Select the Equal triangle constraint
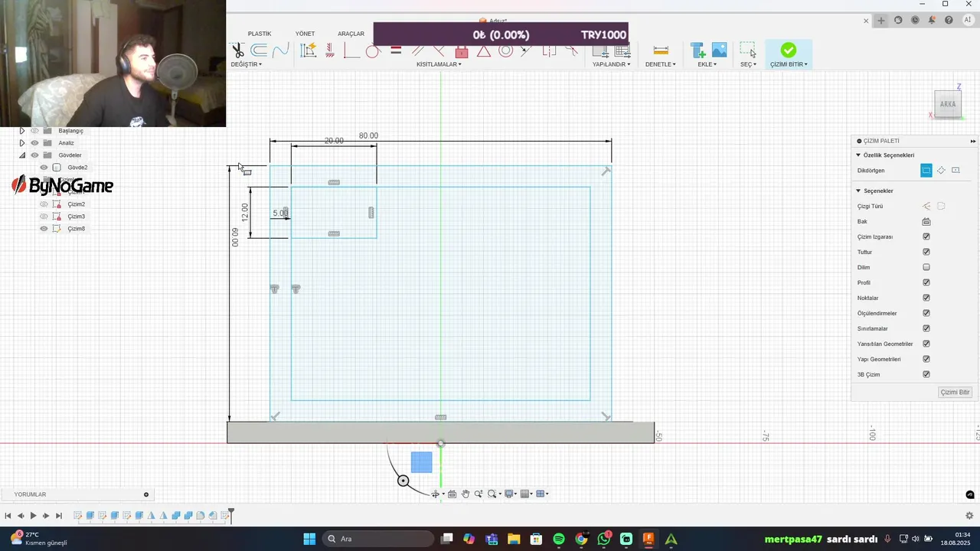The height and width of the screenshot is (551, 980). 483,51
